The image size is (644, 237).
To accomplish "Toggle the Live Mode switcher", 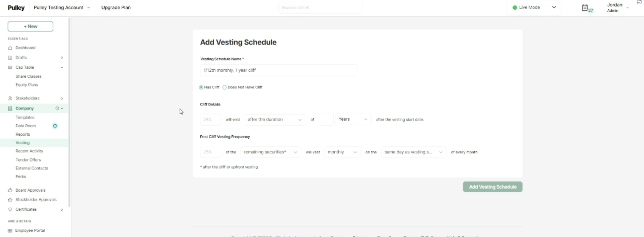I will (x=534, y=8).
